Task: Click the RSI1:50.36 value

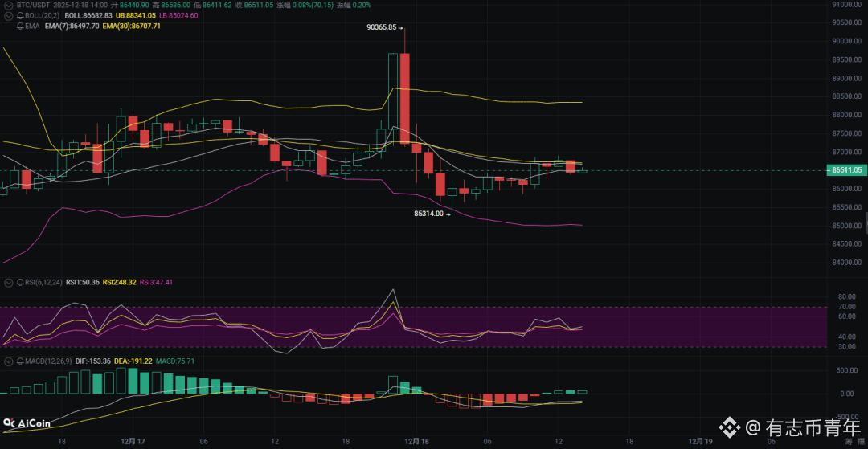Action: tap(83, 283)
